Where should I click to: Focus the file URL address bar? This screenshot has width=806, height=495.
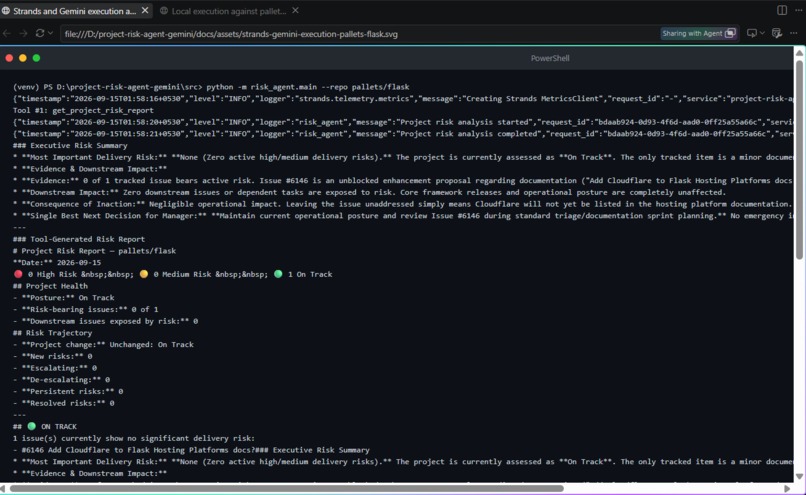point(360,34)
